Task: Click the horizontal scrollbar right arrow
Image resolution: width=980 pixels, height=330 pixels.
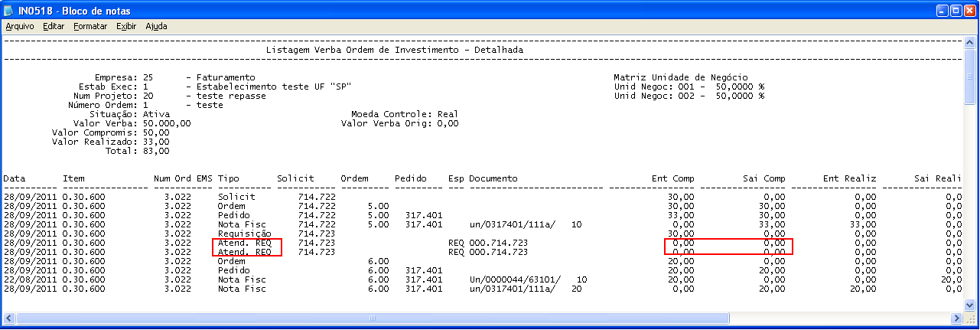Action: tap(957, 318)
